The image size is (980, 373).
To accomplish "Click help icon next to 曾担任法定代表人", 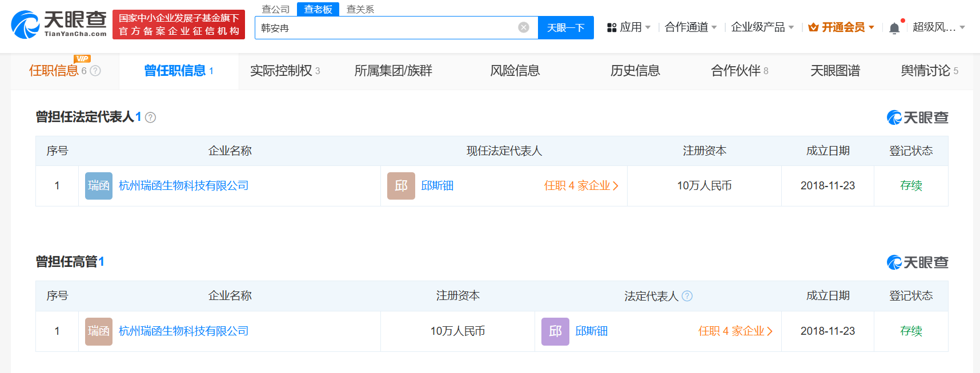I will coord(150,117).
